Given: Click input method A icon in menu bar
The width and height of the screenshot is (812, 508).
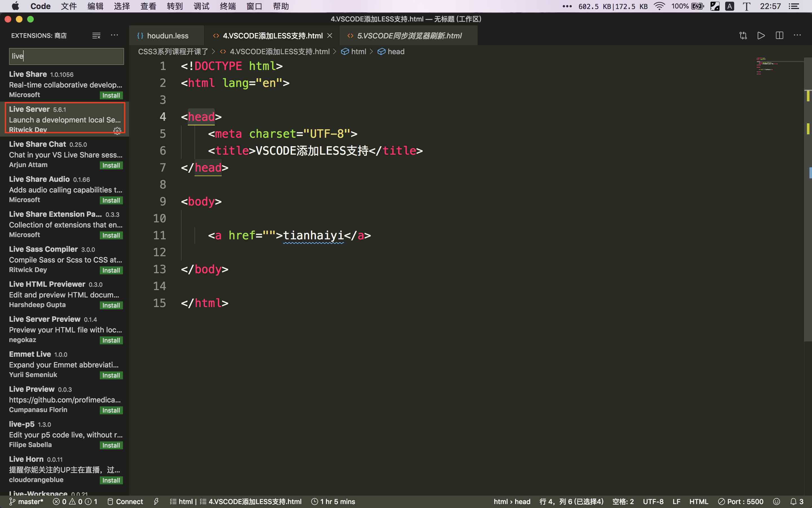Looking at the screenshot, I should pos(730,6).
